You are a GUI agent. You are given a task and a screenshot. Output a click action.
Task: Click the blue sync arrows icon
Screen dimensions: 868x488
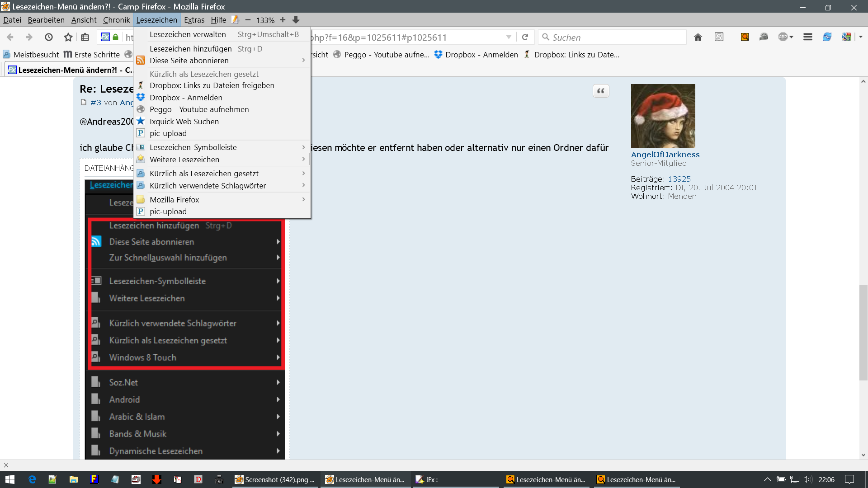pos(827,37)
